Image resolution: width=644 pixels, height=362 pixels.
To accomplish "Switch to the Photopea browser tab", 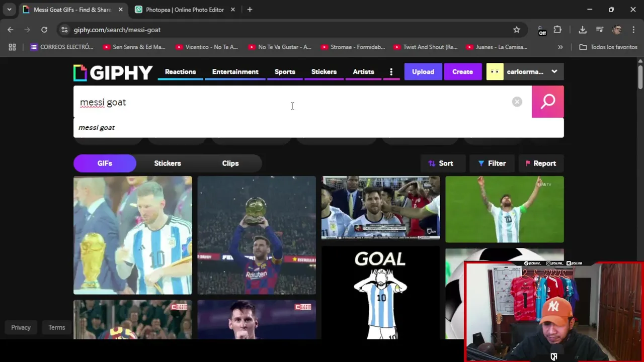I will [x=185, y=10].
